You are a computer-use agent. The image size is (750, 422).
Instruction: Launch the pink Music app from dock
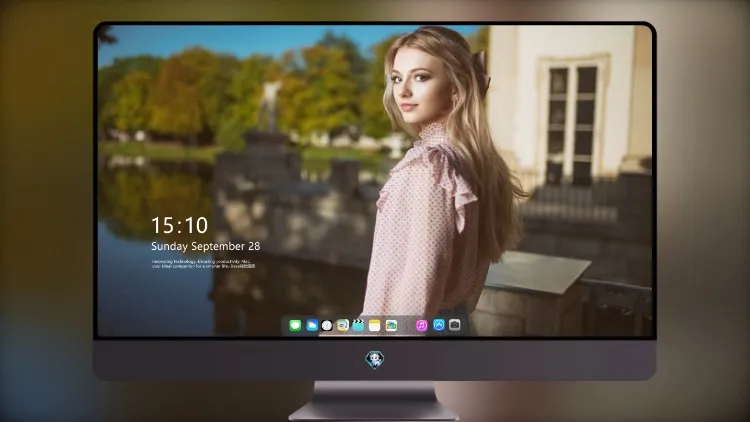click(421, 326)
